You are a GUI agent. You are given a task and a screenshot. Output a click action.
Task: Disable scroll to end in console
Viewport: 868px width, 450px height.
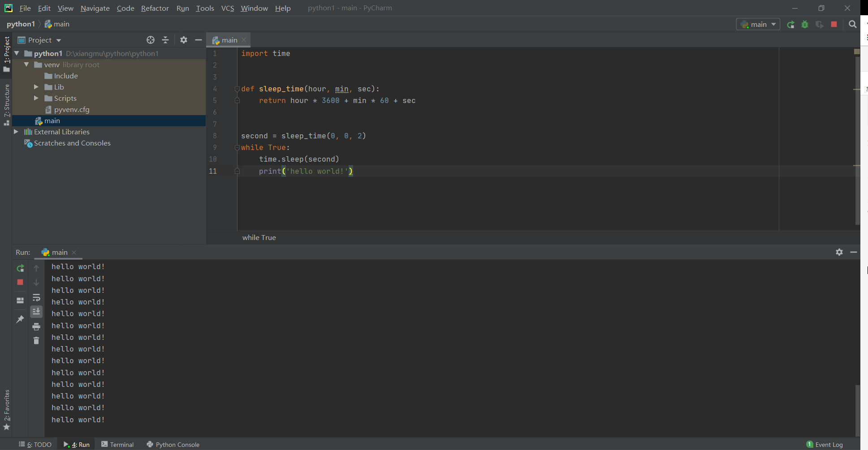point(36,311)
